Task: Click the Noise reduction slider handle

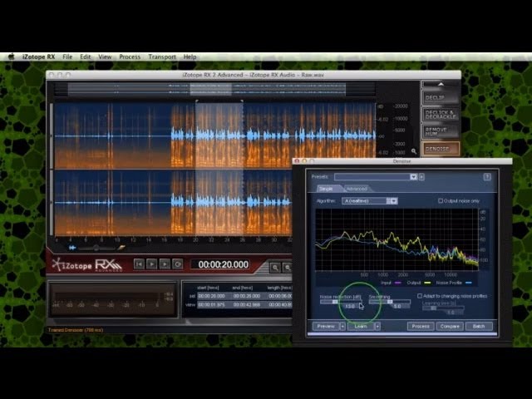Action: 335,302
